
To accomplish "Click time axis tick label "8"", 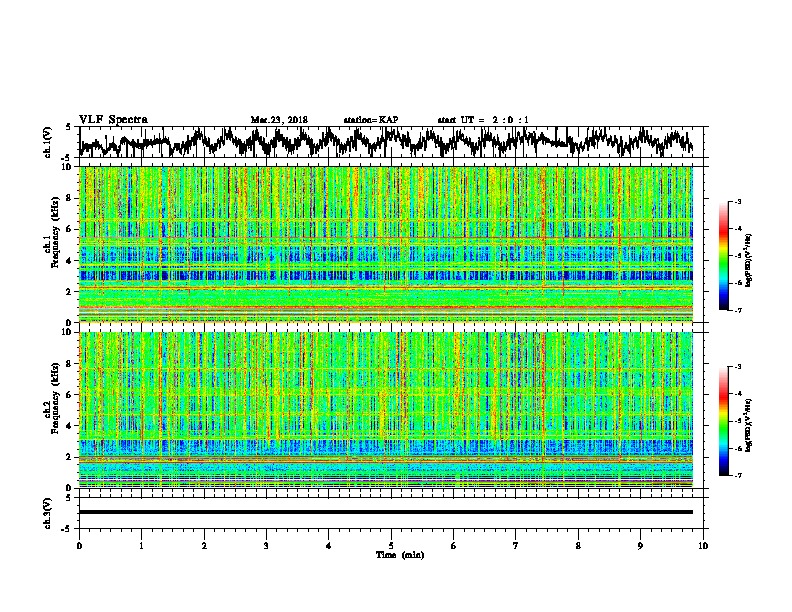I will tap(578, 546).
